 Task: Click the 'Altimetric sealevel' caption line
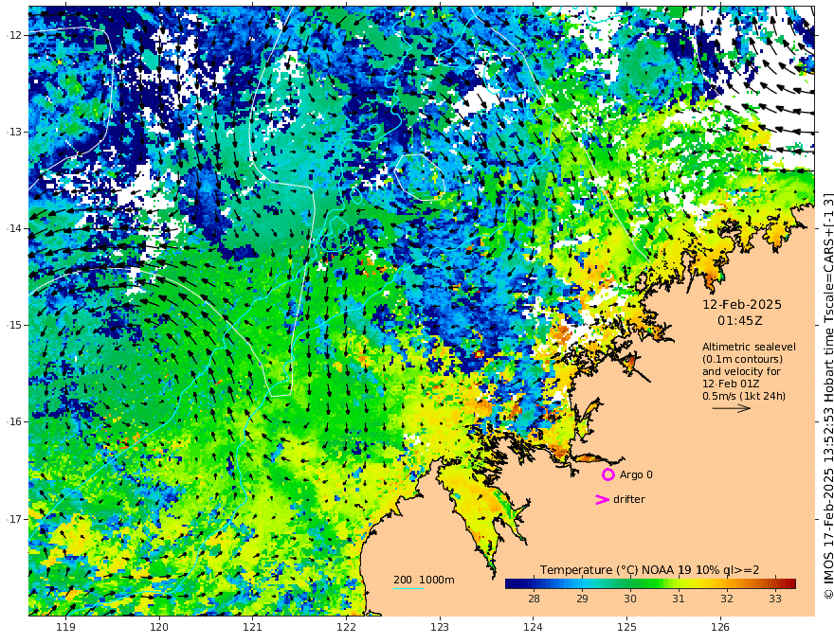749,347
